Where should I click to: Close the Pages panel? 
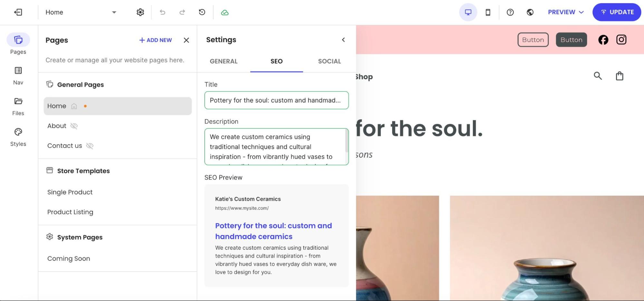(186, 40)
